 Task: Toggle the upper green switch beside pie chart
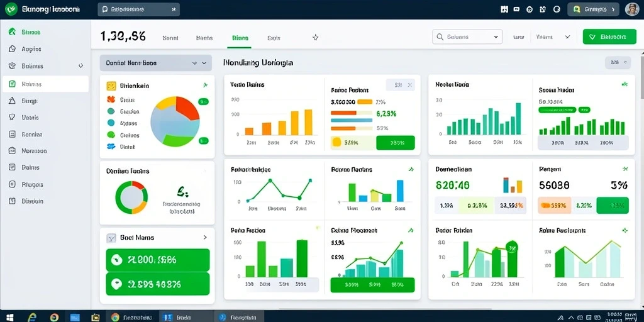click(x=203, y=101)
